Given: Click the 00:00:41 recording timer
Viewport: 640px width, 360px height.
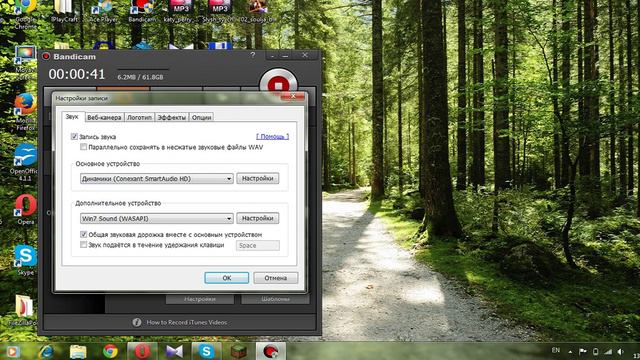Looking at the screenshot, I should (x=77, y=74).
